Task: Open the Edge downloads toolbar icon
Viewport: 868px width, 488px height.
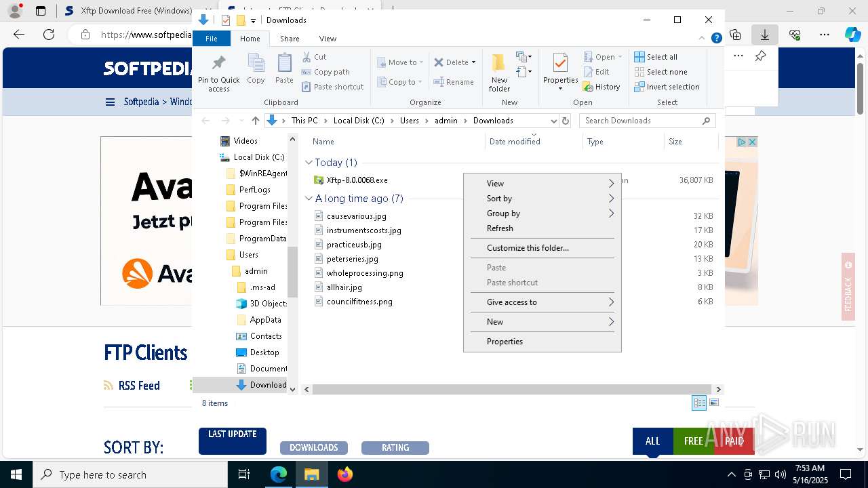Action: point(765,35)
